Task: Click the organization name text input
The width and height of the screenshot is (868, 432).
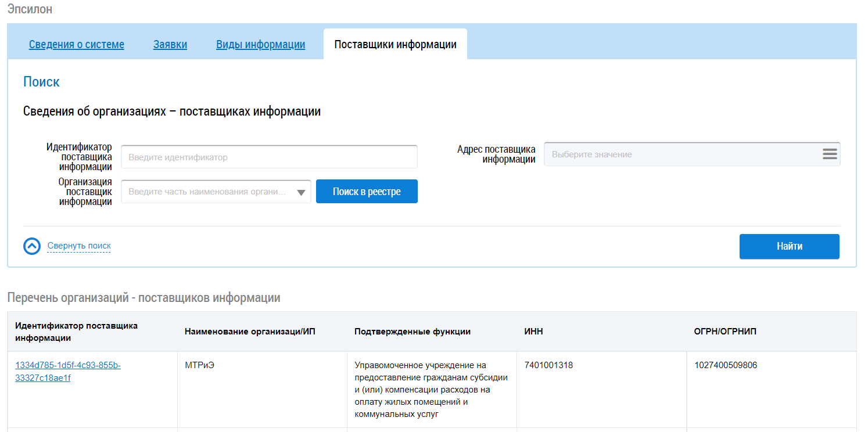Action: pyautogui.click(x=206, y=192)
